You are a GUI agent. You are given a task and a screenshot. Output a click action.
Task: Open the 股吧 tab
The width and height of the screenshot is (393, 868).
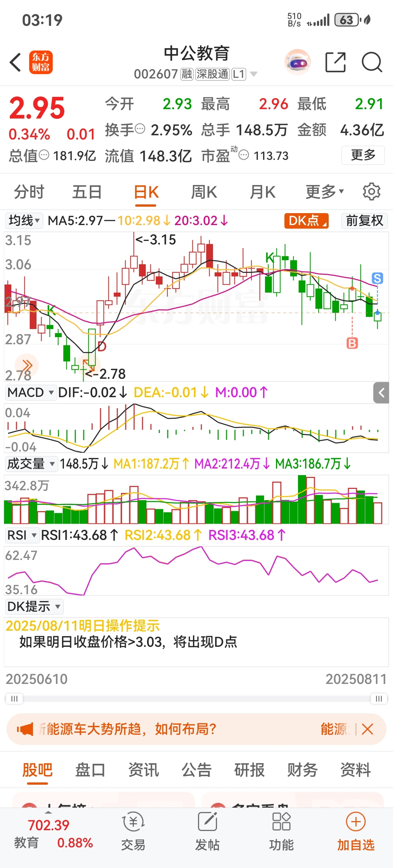(37, 770)
